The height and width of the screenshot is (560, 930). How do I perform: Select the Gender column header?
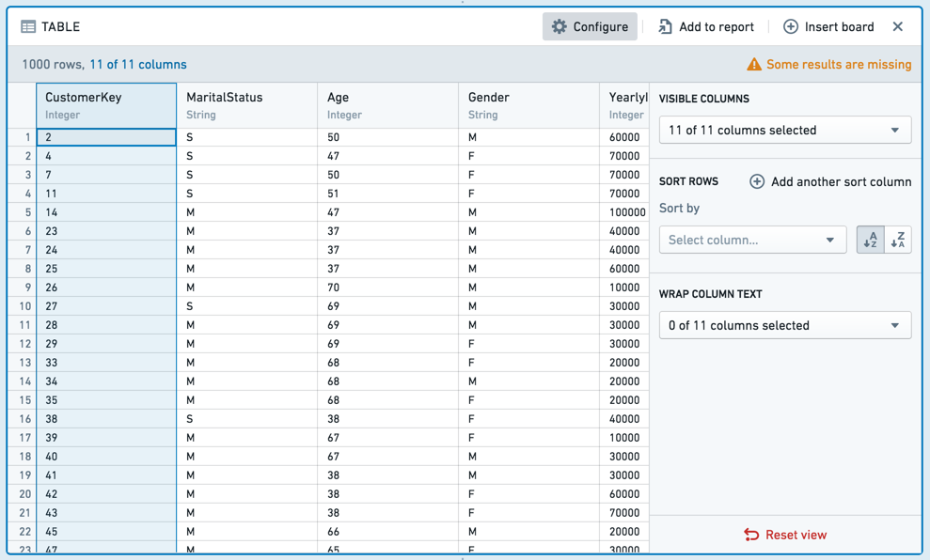pos(528,105)
